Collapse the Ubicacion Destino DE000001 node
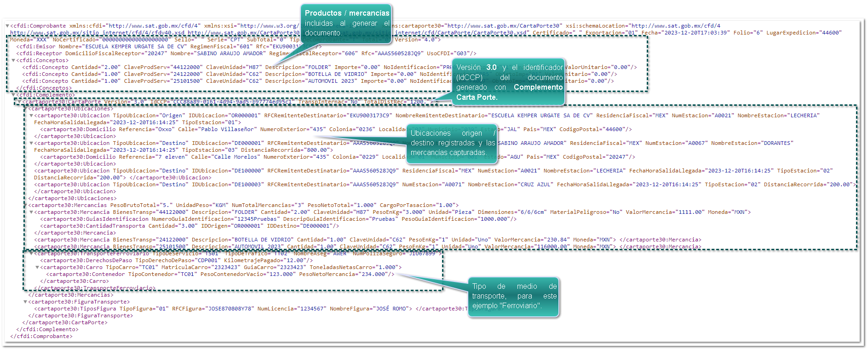Viewport: 868px width, 350px height. point(31,143)
